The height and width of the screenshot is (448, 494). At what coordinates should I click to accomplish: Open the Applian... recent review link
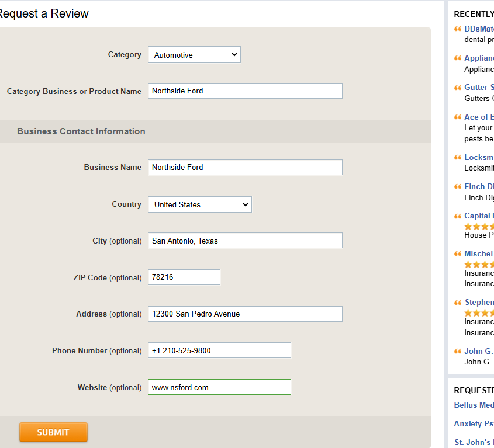point(479,58)
